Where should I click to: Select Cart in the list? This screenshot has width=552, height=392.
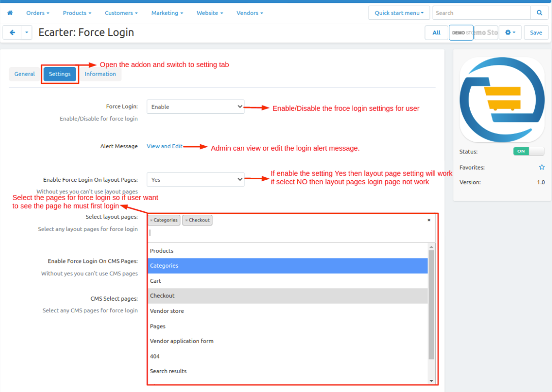click(288, 281)
